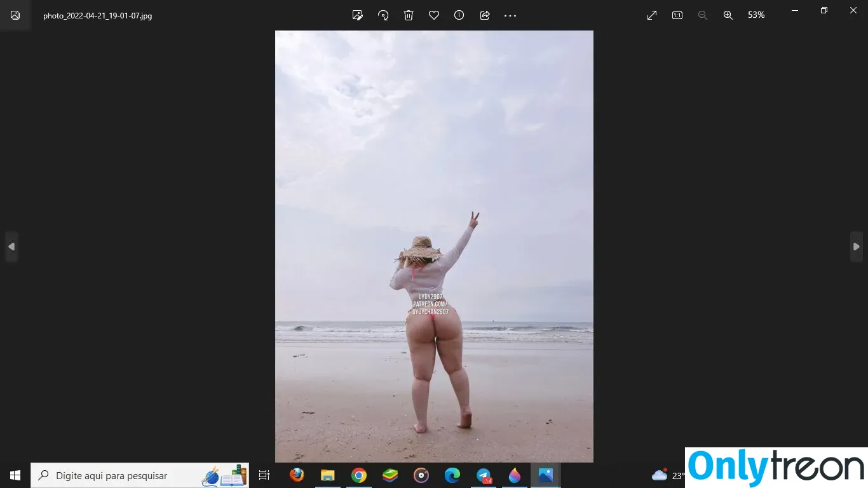Open the Edit image tool
Image resolution: width=868 pixels, height=488 pixels.
pos(358,15)
